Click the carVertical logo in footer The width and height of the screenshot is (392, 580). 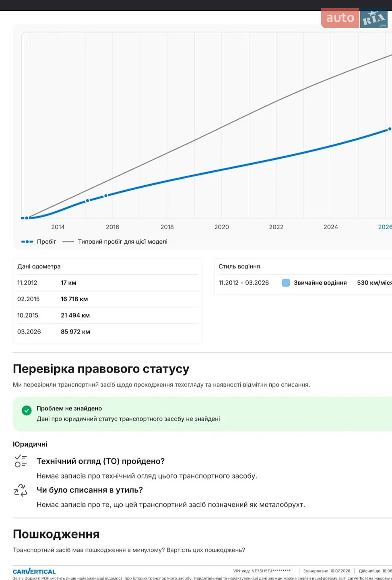[x=34, y=571]
